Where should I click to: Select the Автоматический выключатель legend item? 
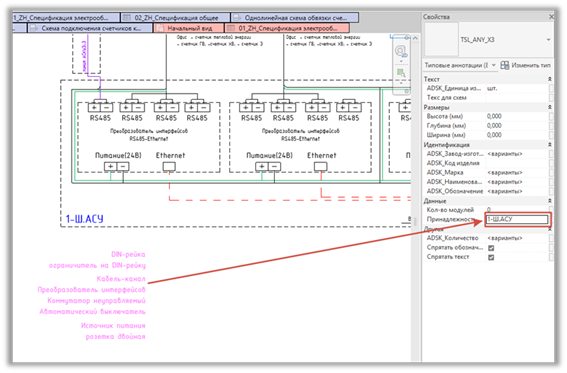coord(92,312)
